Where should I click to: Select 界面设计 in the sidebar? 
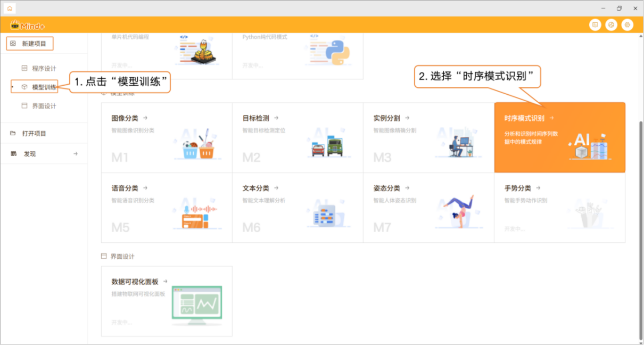click(44, 106)
